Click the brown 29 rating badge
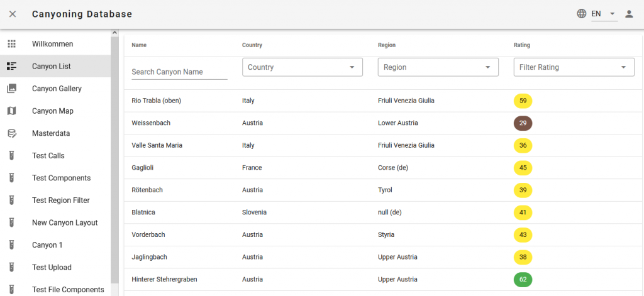644x296 pixels. click(523, 123)
